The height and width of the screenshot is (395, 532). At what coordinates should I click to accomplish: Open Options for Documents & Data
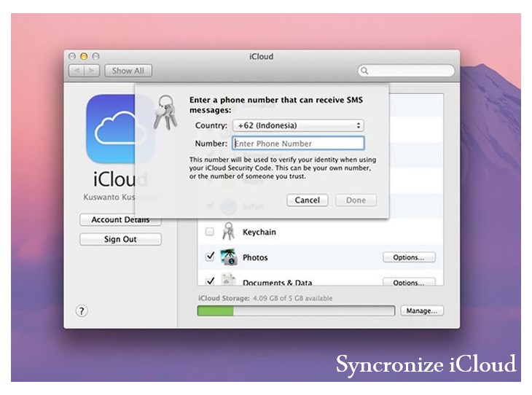pyautogui.click(x=409, y=282)
